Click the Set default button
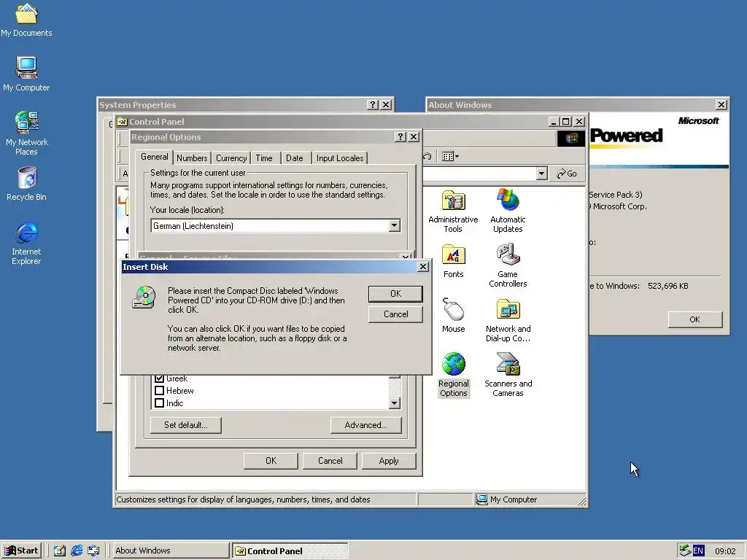The height and width of the screenshot is (560, 747). 186,425
